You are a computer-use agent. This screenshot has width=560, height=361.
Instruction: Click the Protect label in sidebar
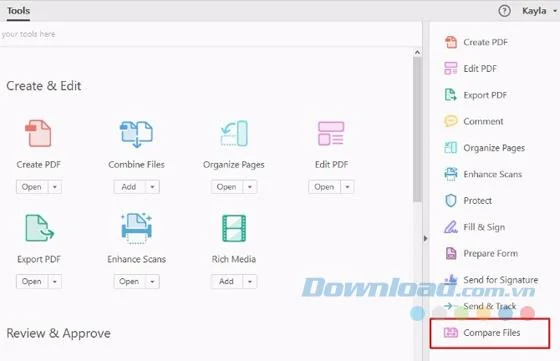[478, 200]
